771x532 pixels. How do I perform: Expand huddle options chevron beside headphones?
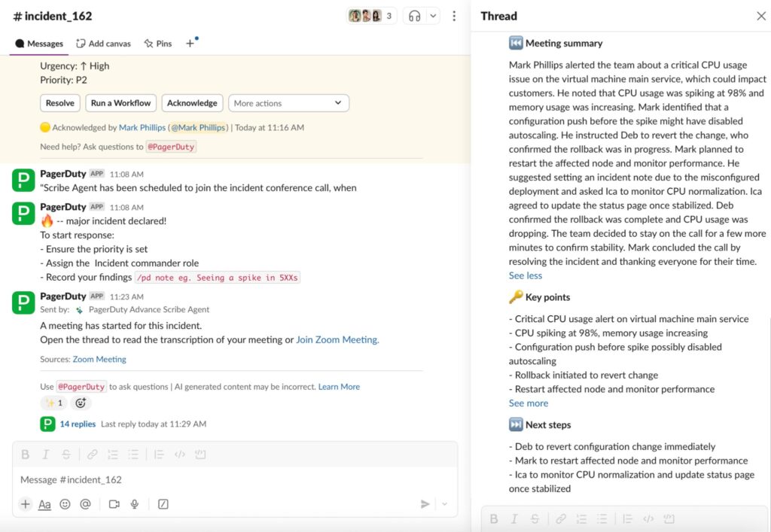click(433, 16)
